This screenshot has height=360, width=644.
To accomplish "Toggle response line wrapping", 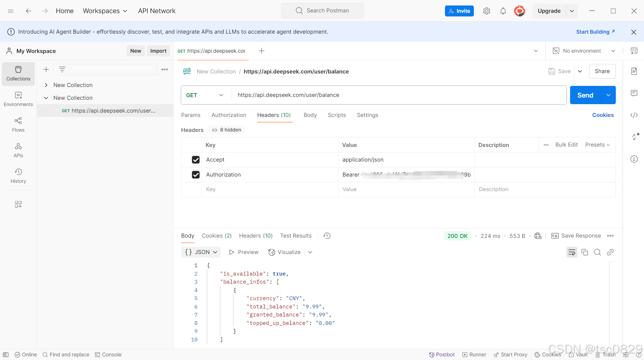I will [572, 252].
